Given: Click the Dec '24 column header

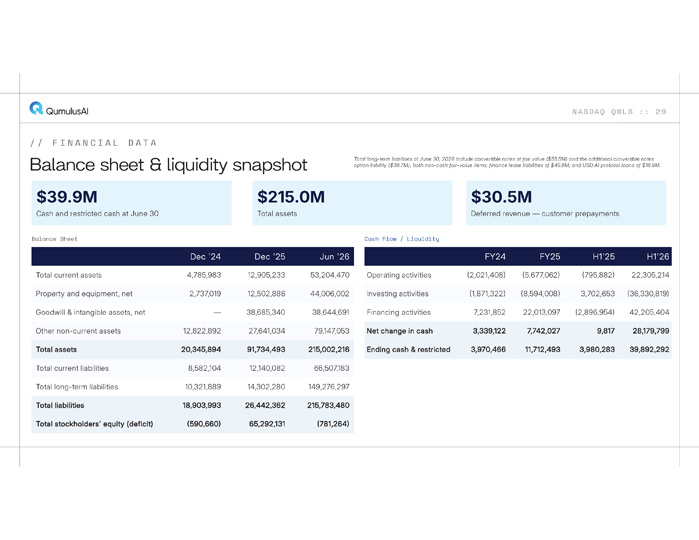Looking at the screenshot, I should 206,256.
